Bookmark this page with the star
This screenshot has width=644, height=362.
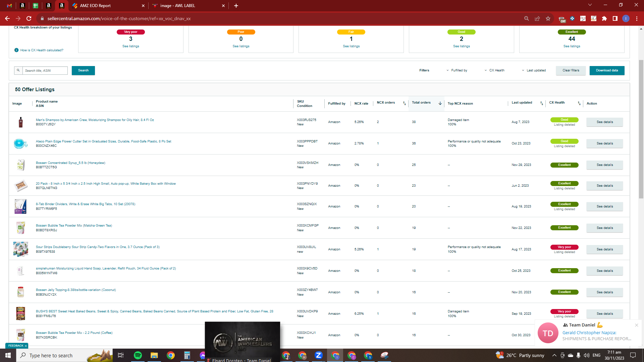pyautogui.click(x=548, y=19)
